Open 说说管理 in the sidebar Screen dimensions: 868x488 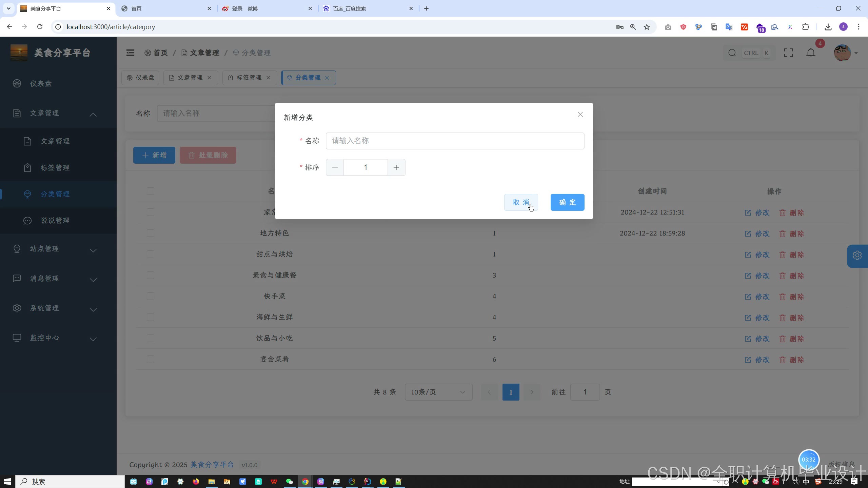55,221
